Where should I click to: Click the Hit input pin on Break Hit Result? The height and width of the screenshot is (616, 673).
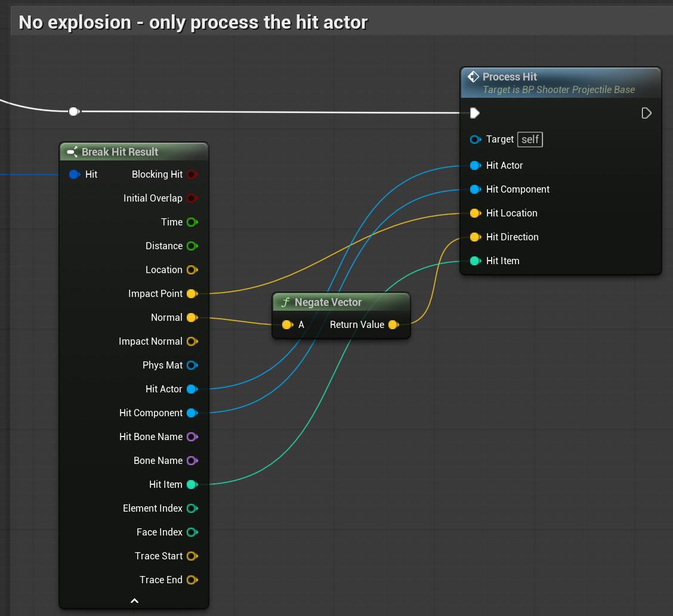point(74,174)
